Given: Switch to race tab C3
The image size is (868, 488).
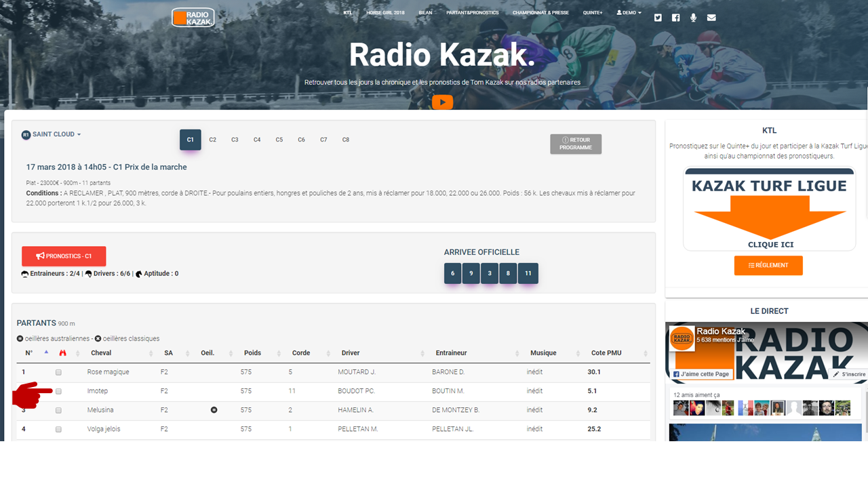Looking at the screenshot, I should (235, 140).
